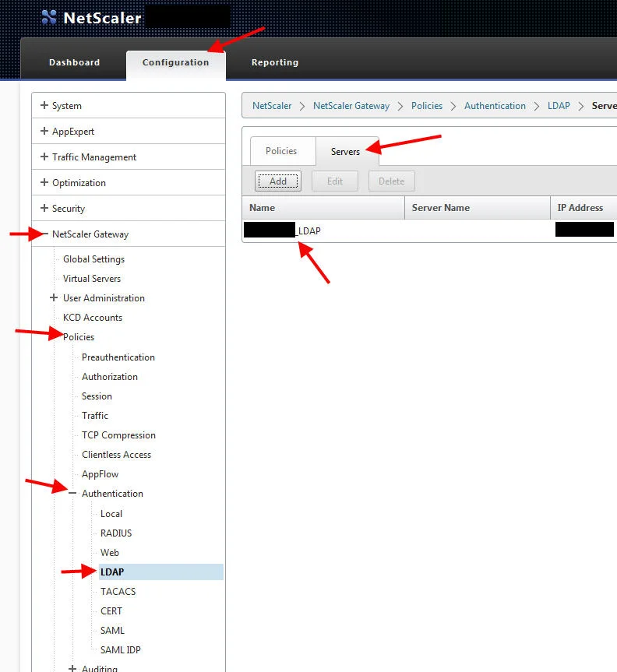Expand the System plus icon
The width and height of the screenshot is (617, 672).
(x=44, y=105)
